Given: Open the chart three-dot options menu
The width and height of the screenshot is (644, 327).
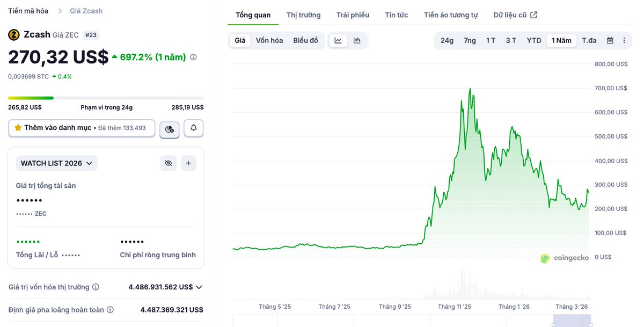Looking at the screenshot, I should [x=624, y=40].
